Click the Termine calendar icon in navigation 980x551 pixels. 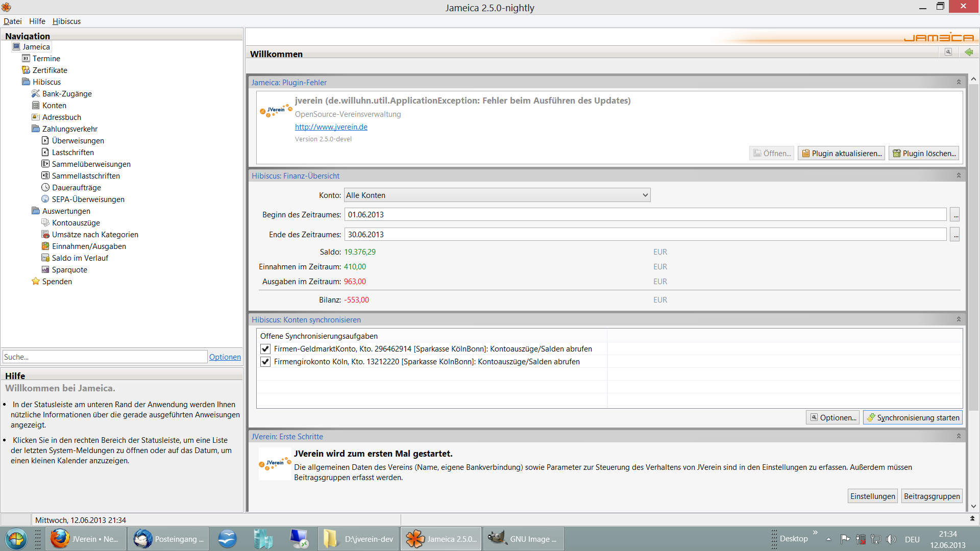26,58
